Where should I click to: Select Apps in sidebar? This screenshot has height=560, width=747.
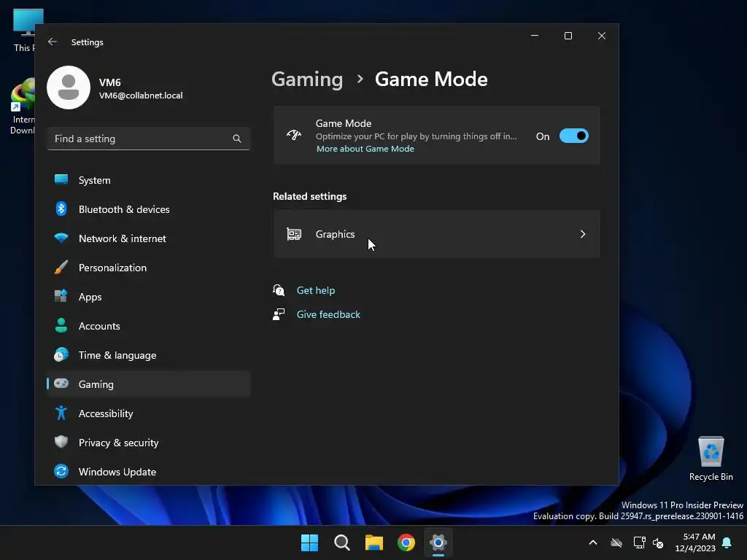click(x=149, y=297)
